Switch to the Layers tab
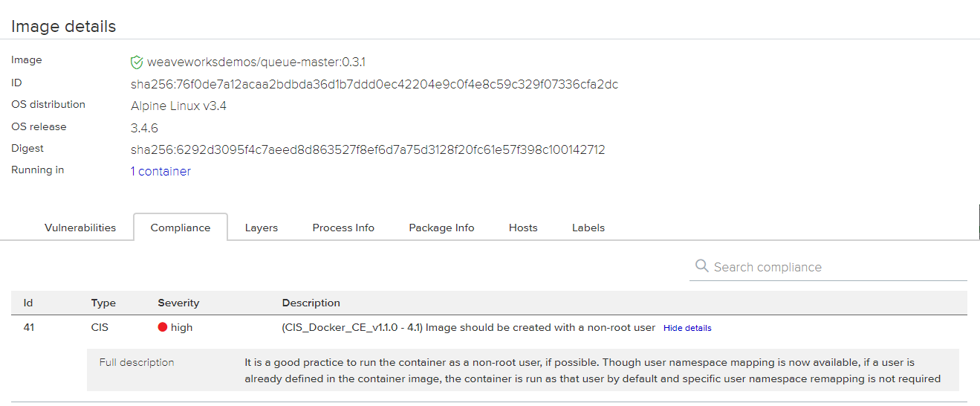The image size is (980, 406). (x=262, y=228)
